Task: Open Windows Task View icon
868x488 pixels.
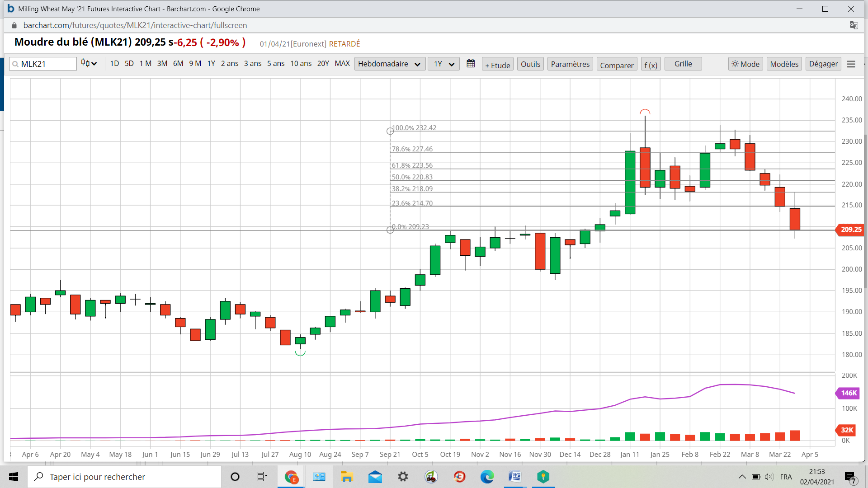Action: click(262, 477)
